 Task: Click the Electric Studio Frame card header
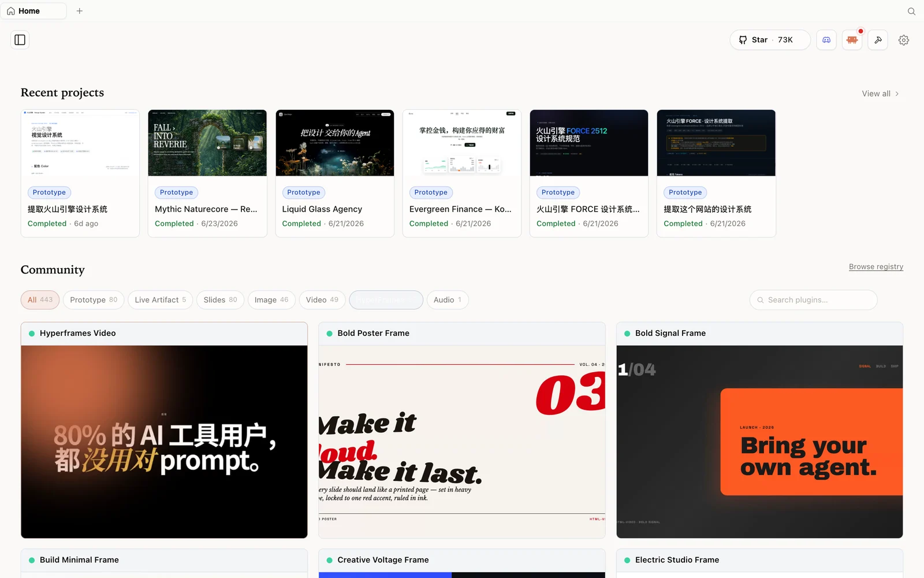759,560
